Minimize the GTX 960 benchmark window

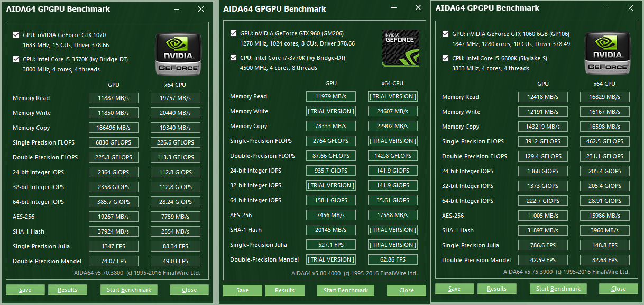pyautogui.click(x=394, y=8)
